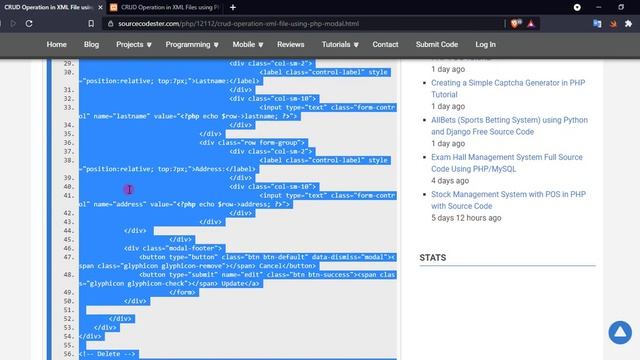Go to Home in the site navigation

click(56, 44)
